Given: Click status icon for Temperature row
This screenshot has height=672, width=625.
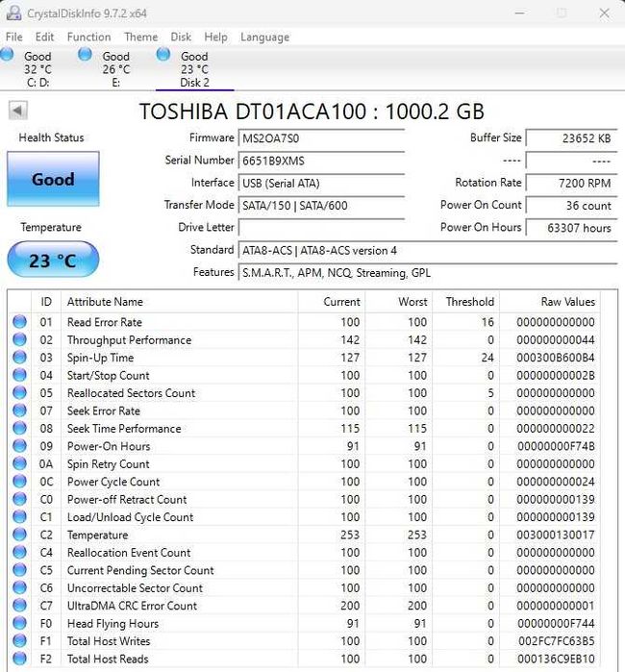Looking at the screenshot, I should pos(19,535).
